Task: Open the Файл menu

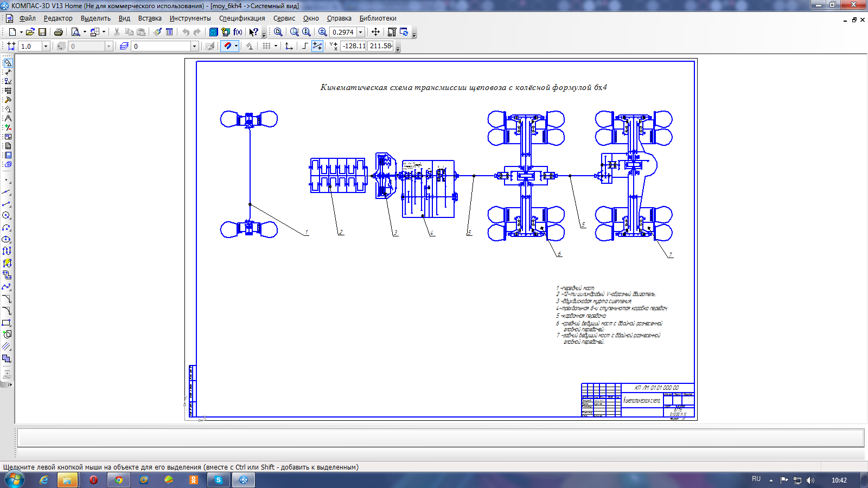Action: click(x=27, y=18)
